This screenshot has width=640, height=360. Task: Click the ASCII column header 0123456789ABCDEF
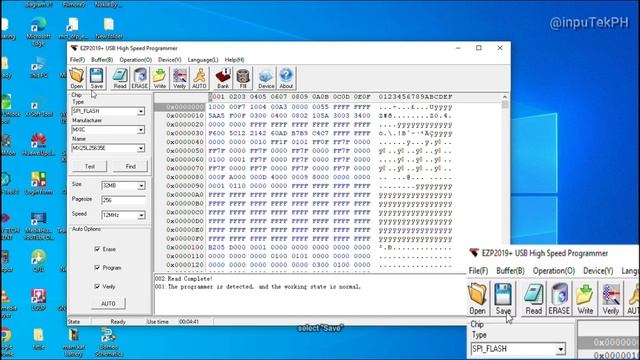[415, 97]
